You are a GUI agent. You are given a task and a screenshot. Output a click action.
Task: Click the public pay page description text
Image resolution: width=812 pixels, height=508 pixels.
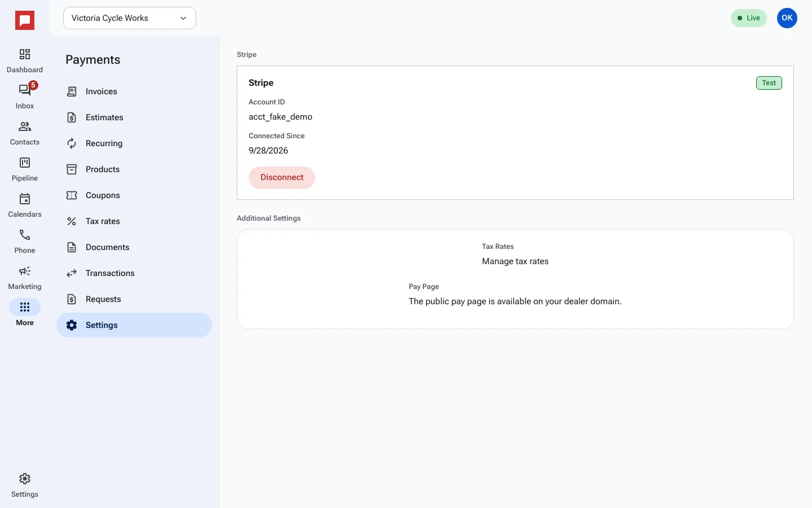click(515, 301)
